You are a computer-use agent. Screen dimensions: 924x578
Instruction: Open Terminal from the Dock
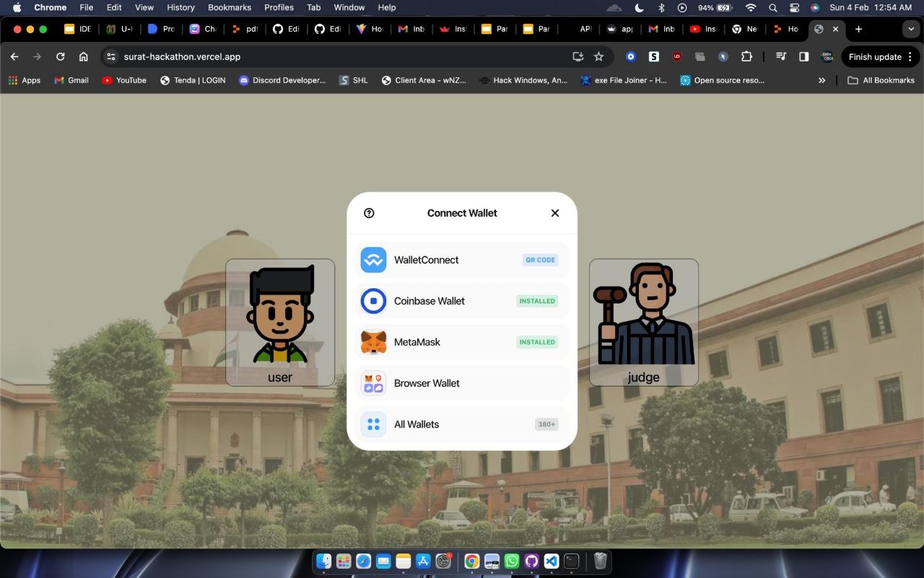pos(572,561)
